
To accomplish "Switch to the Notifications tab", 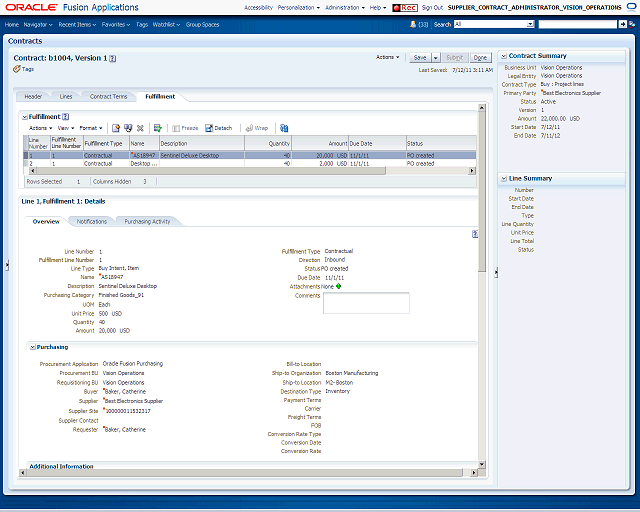I will (92, 222).
